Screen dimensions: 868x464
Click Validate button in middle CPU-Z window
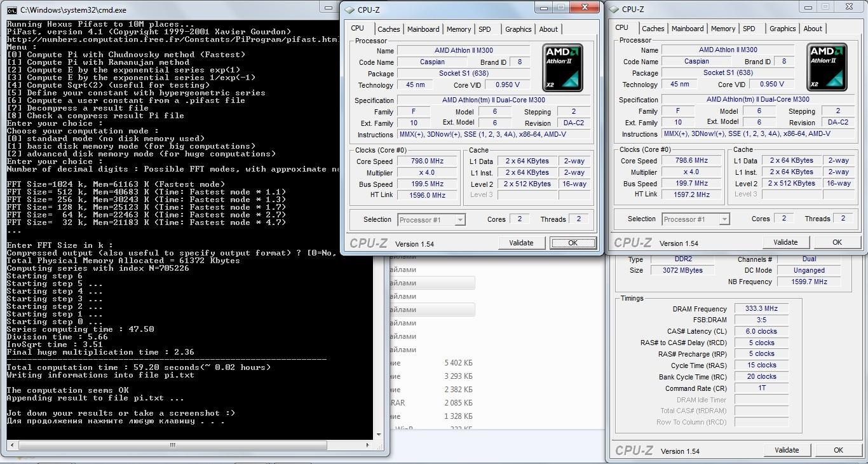tap(522, 243)
